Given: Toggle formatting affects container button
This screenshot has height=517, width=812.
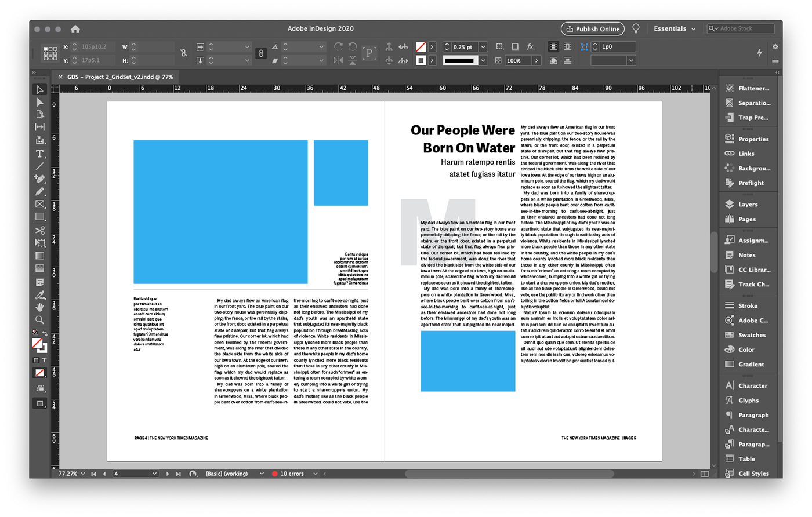Looking at the screenshot, I should tap(36, 361).
